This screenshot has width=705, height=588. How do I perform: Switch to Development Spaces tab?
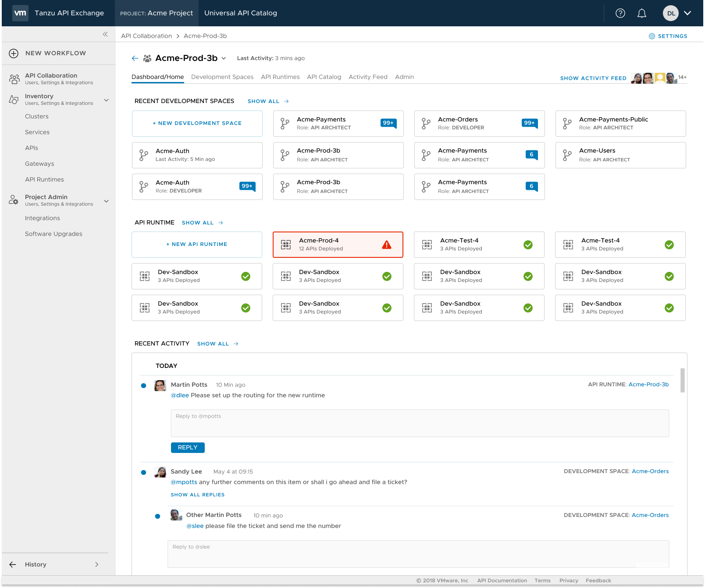[x=222, y=77]
